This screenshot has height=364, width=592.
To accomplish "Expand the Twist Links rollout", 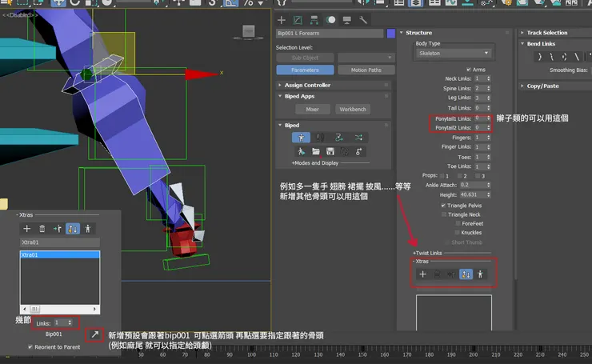I will pos(426,252).
